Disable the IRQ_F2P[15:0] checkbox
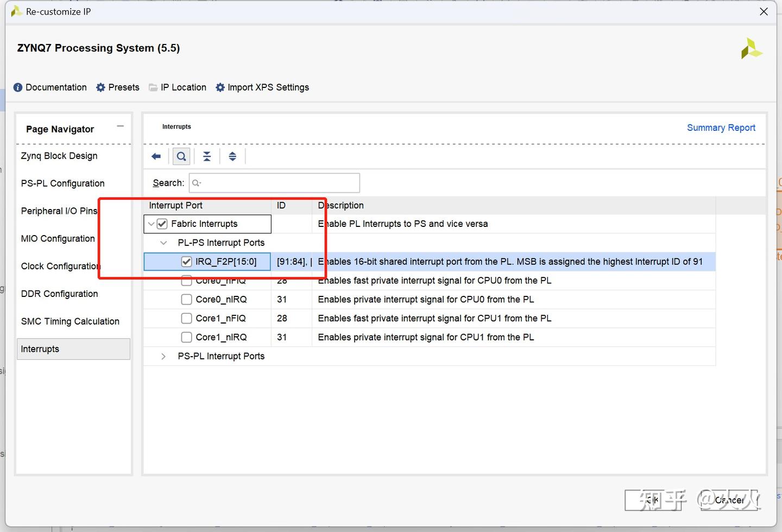This screenshot has height=532, width=782. point(186,262)
